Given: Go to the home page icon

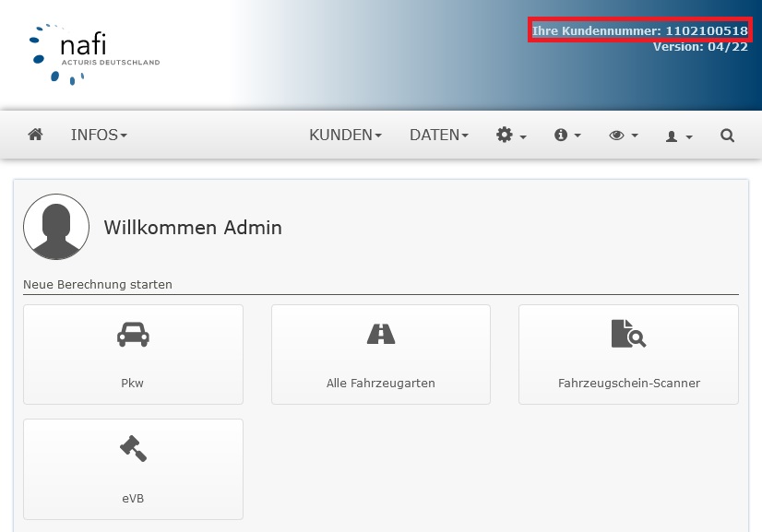Looking at the screenshot, I should pos(35,135).
